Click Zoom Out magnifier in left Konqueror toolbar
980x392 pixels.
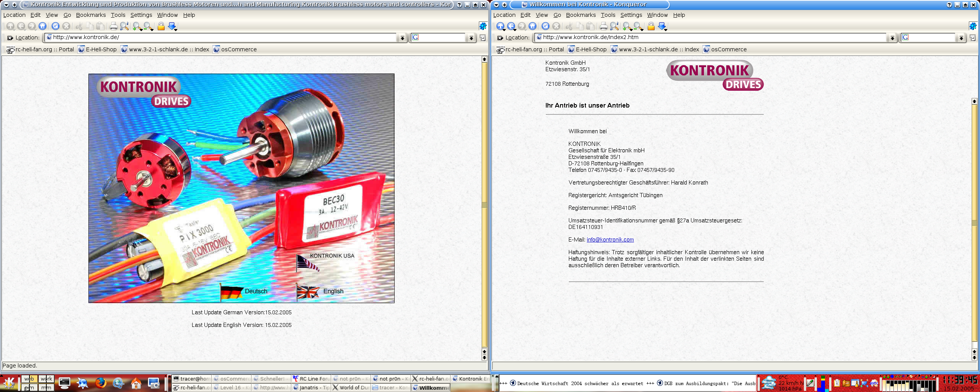(x=148, y=26)
